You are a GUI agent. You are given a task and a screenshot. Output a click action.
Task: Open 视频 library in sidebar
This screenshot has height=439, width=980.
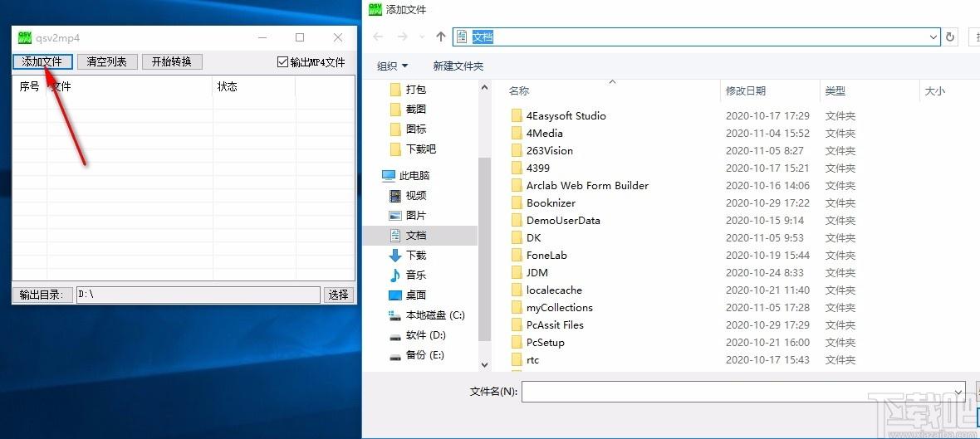(408, 196)
